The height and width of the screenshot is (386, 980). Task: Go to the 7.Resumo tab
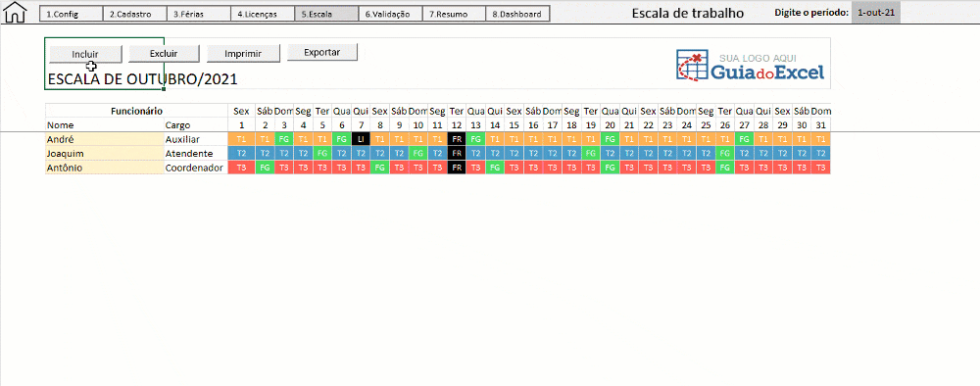pyautogui.click(x=455, y=14)
